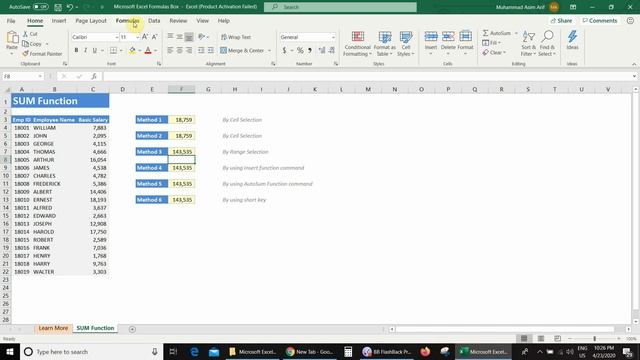Open the Page Layout tab
This screenshot has width=640, height=360.
[91, 20]
